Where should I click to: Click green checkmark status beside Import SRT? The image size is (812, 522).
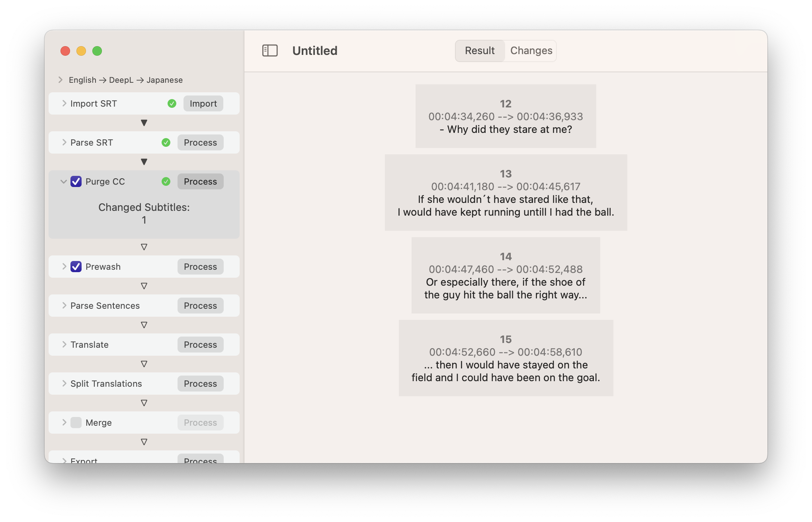172,103
